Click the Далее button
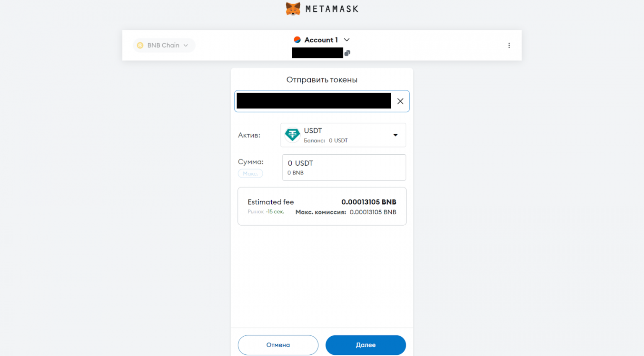 365,345
